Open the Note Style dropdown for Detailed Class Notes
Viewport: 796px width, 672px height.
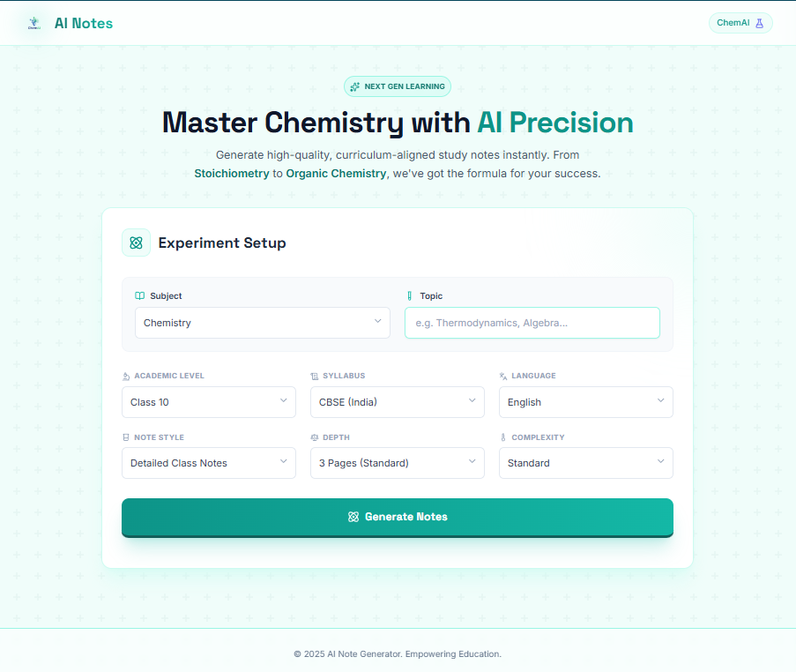208,462
